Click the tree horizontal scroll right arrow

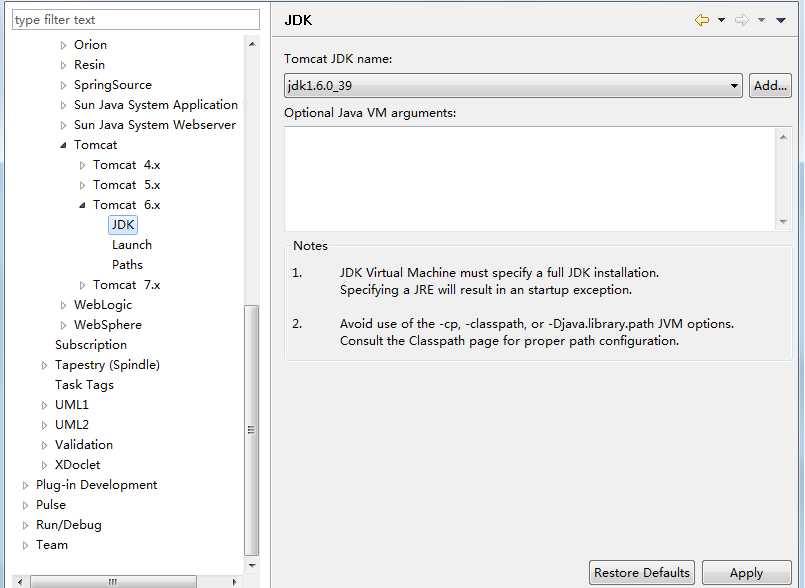pos(234,582)
